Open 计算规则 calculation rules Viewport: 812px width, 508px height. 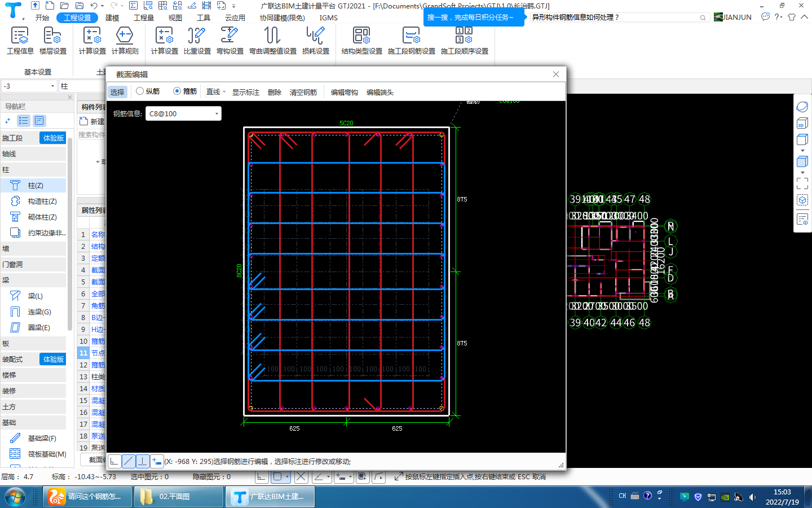125,41
